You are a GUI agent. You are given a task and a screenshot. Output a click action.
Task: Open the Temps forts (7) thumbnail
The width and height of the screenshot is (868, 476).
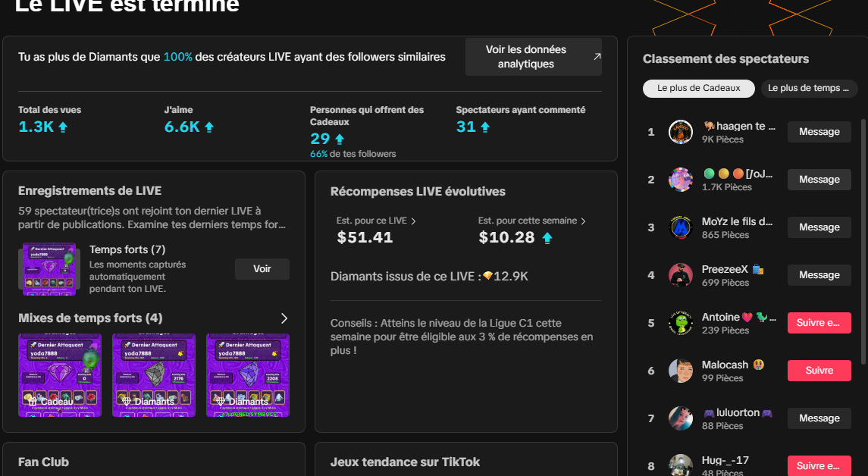49,268
